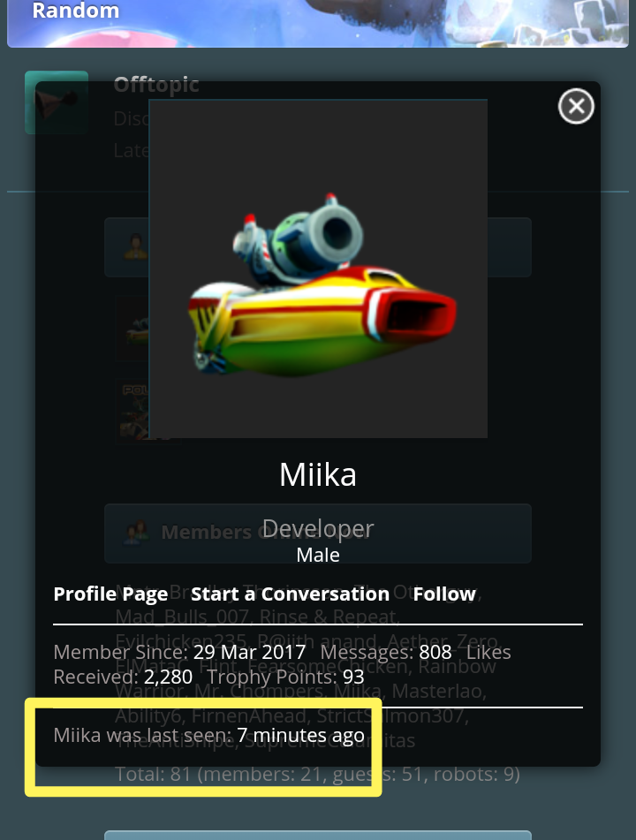Click the staff member icon behind popup
This screenshot has height=840, width=636.
coord(135,246)
